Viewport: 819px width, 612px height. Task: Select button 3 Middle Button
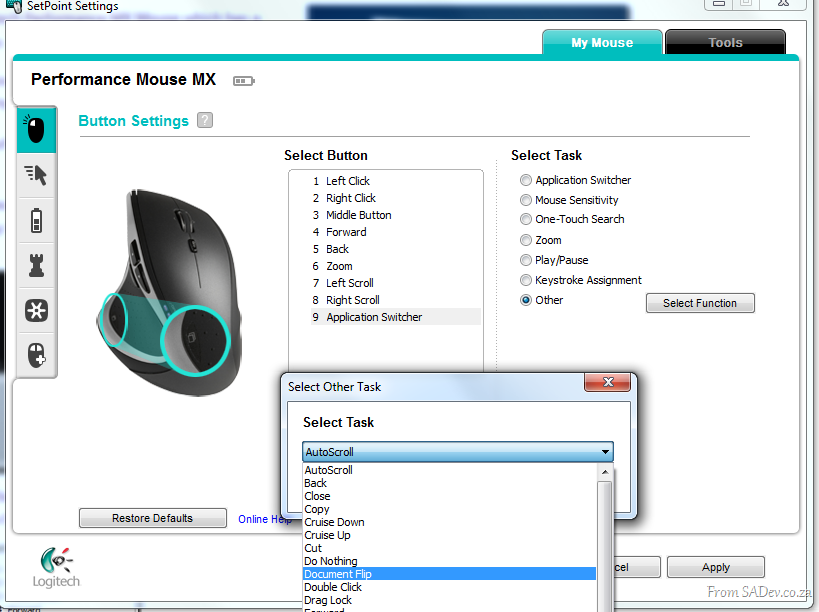click(x=395, y=215)
